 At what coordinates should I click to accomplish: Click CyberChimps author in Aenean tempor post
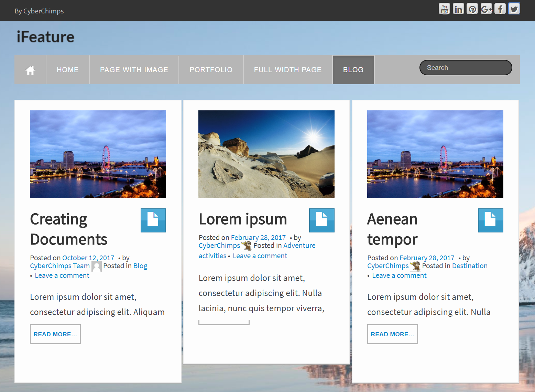[388, 266]
